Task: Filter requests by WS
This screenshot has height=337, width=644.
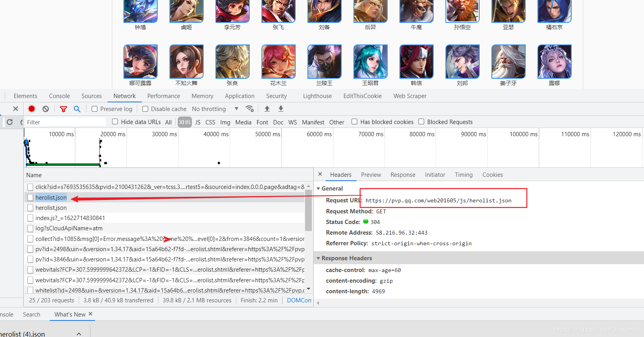Action: [293, 122]
